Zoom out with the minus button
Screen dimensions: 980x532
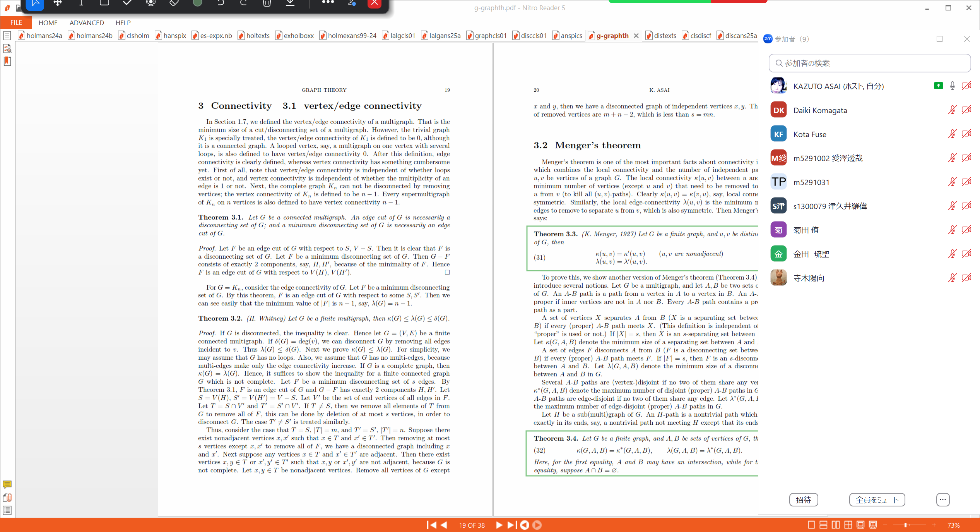[884, 525]
